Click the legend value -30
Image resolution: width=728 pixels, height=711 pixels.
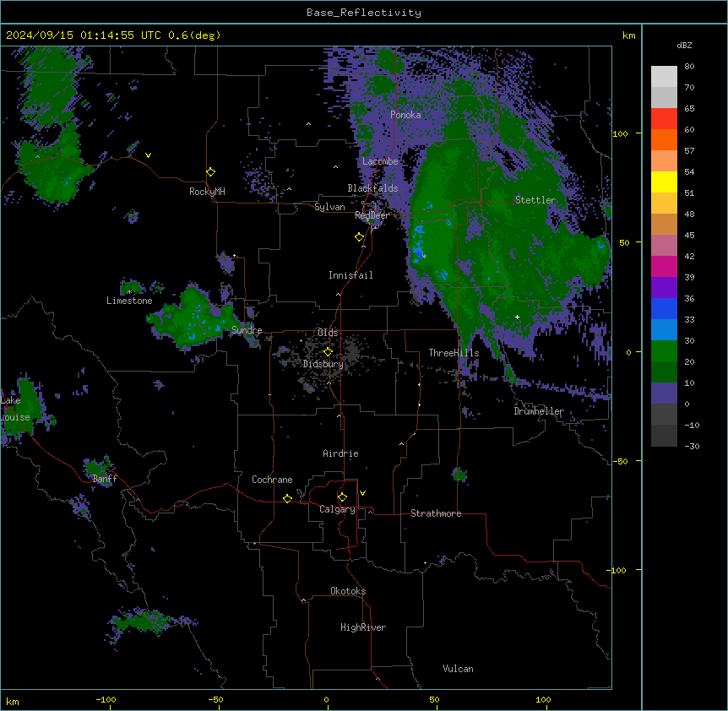tap(692, 446)
